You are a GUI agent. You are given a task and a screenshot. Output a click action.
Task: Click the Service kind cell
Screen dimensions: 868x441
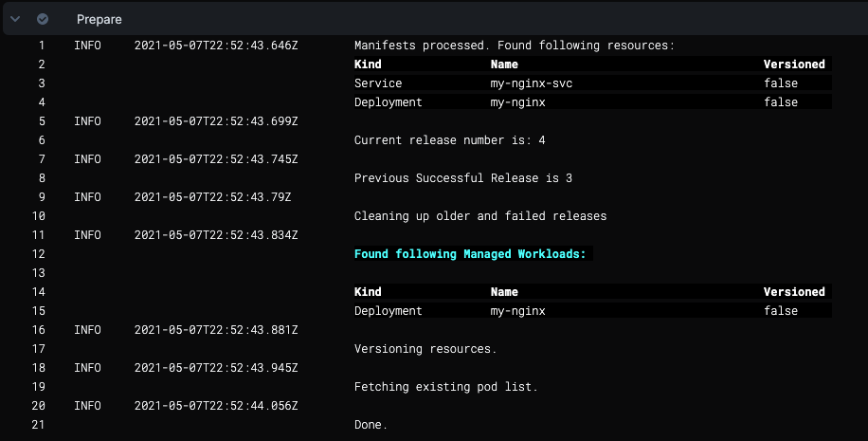378,83
